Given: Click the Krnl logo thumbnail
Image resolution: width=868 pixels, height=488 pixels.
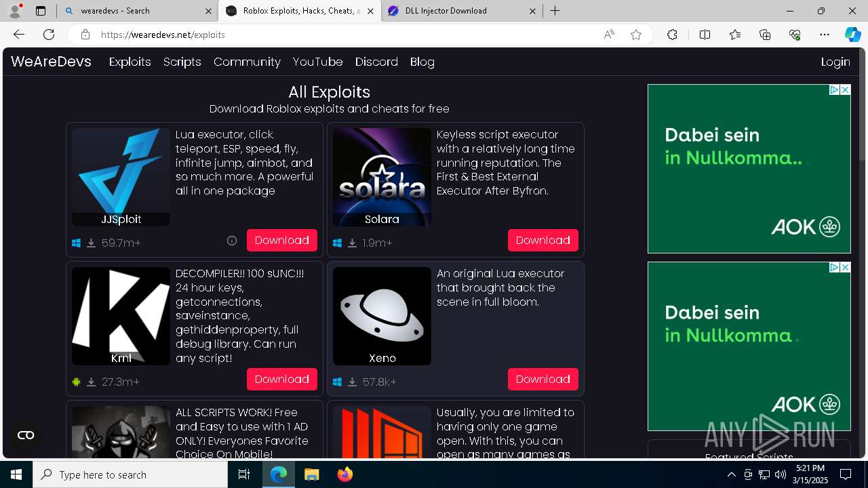Looking at the screenshot, I should point(121,316).
